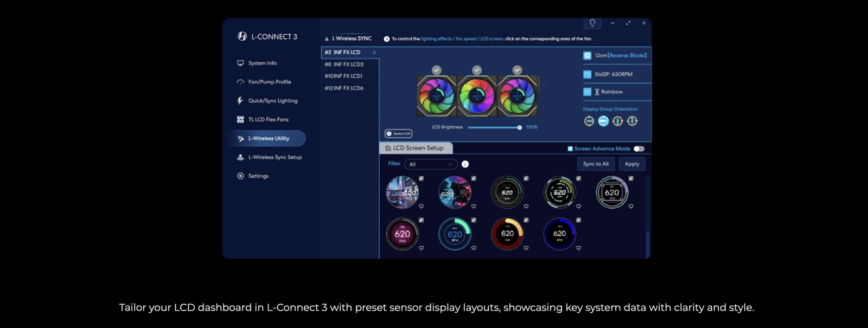Screen dimensions: 868x328
Task: Favorite the neon warrior artwork preset
Action: pyautogui.click(x=474, y=207)
